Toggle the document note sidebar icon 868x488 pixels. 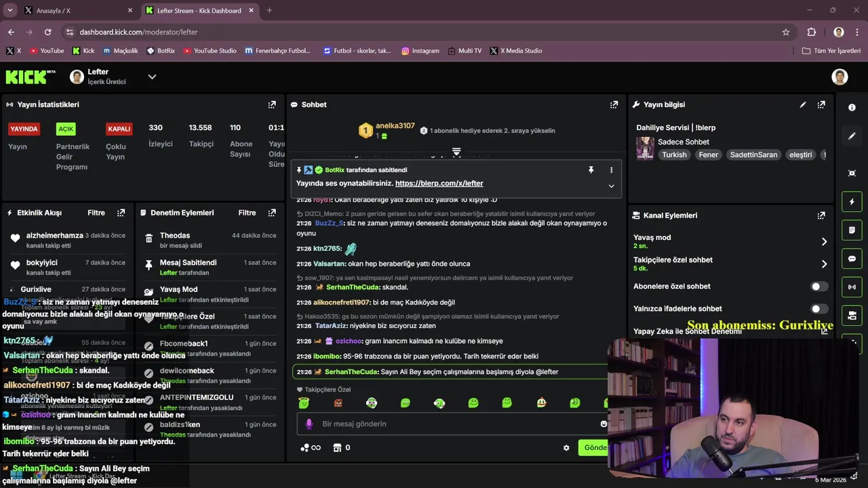(852, 230)
